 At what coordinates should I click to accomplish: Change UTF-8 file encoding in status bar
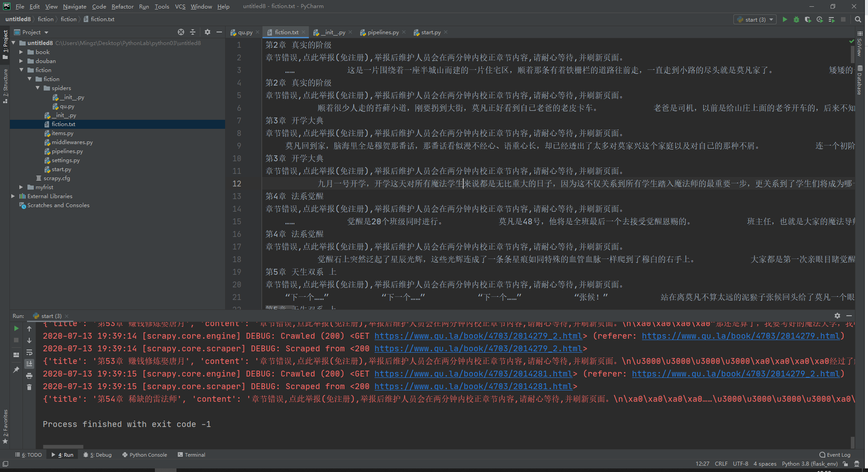740,464
